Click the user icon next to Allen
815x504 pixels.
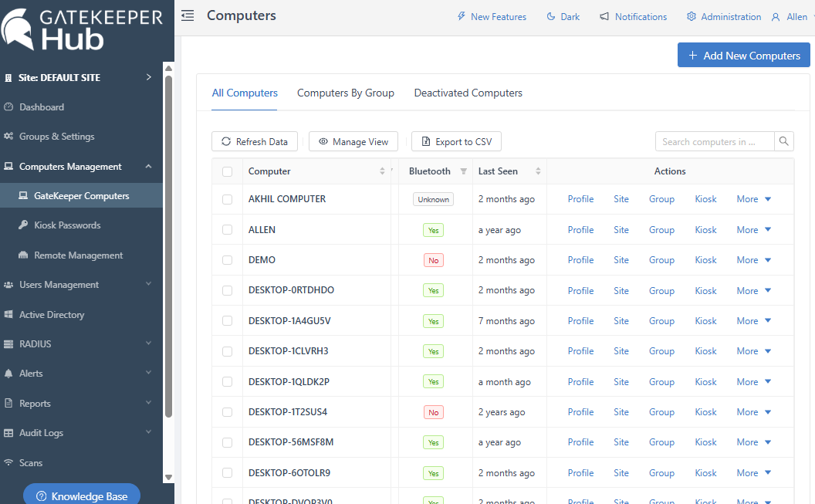[776, 17]
